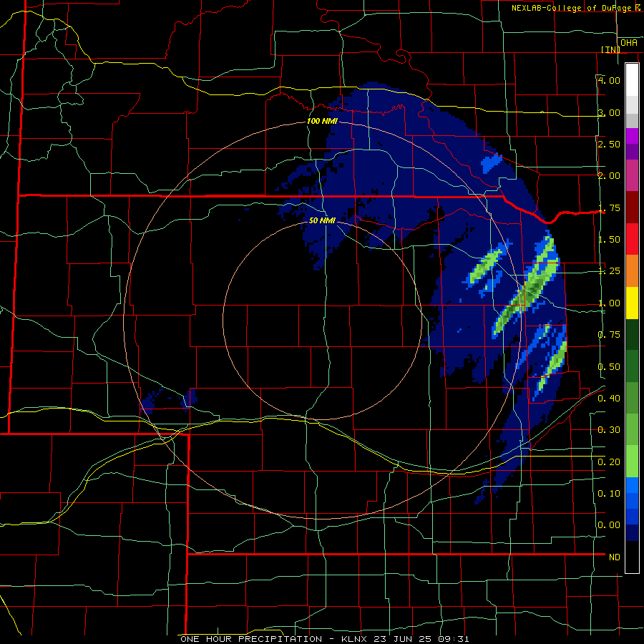Click the ONE HOUR PRECIPITATION caption text
Image resolution: width=644 pixels, height=644 pixels.
click(x=251, y=639)
